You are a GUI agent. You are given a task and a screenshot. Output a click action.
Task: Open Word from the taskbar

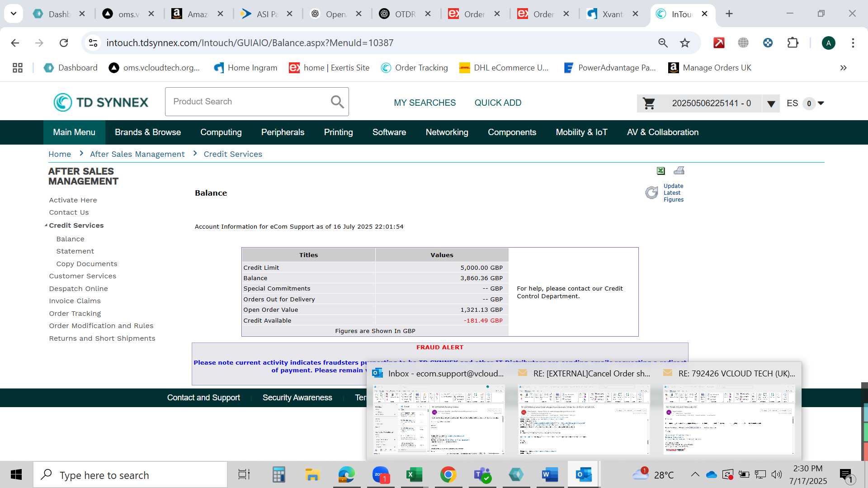(550, 474)
